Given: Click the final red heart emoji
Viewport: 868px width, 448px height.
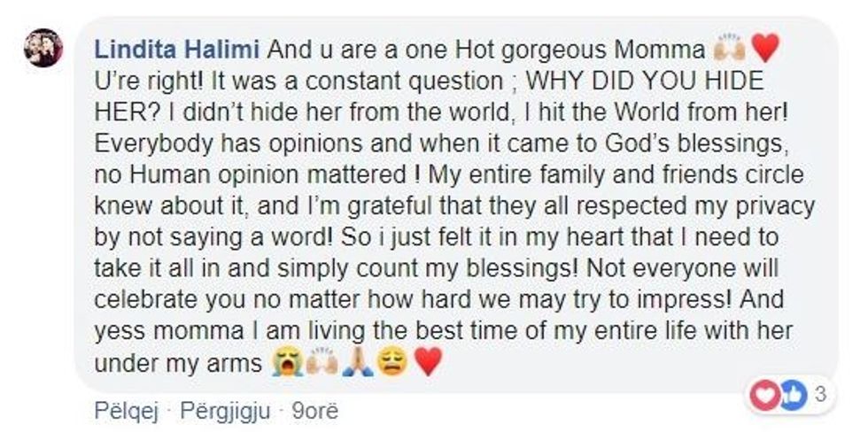Looking at the screenshot, I should (427, 364).
